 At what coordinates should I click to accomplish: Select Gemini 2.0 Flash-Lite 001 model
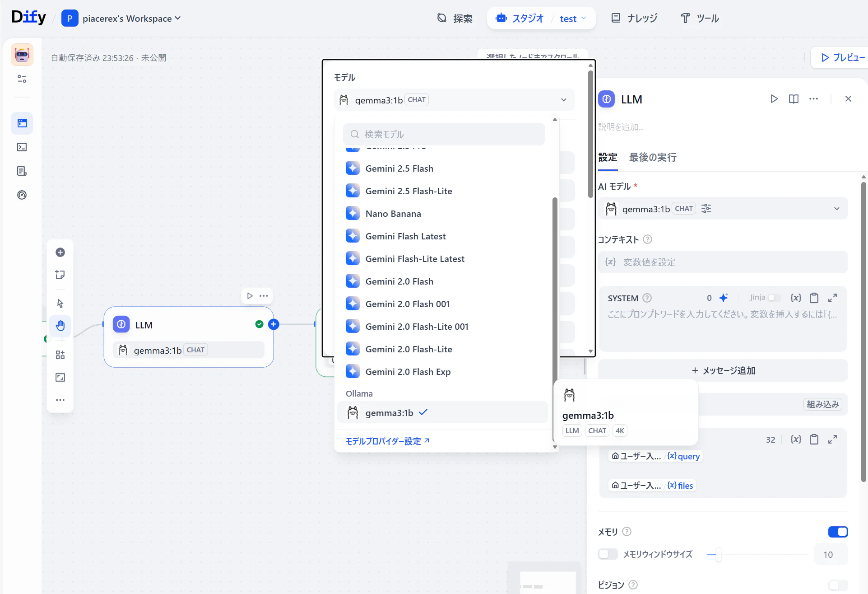[x=442, y=327]
